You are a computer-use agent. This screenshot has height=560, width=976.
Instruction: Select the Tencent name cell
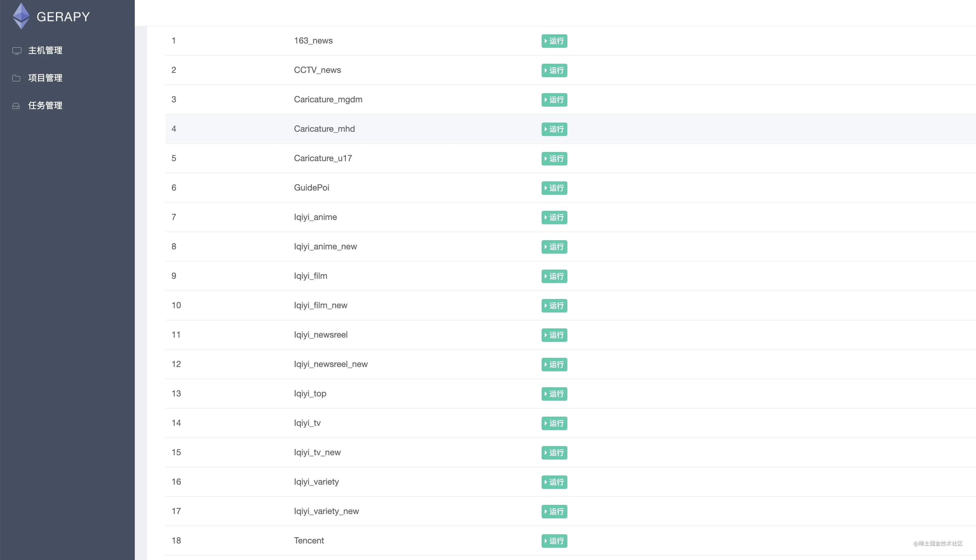point(309,540)
